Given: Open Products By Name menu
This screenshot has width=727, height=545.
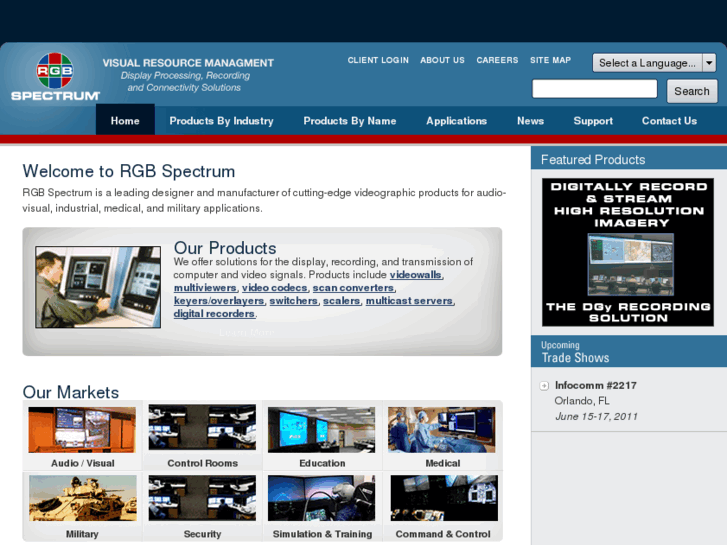Looking at the screenshot, I should click(350, 121).
